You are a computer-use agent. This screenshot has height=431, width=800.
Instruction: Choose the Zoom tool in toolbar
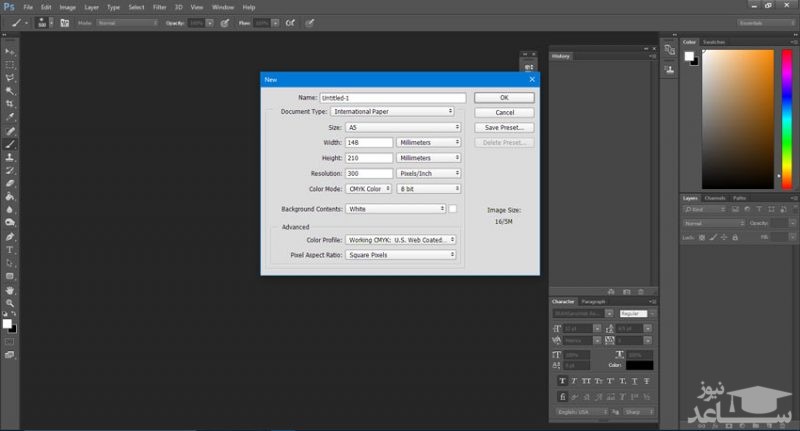tap(10, 301)
